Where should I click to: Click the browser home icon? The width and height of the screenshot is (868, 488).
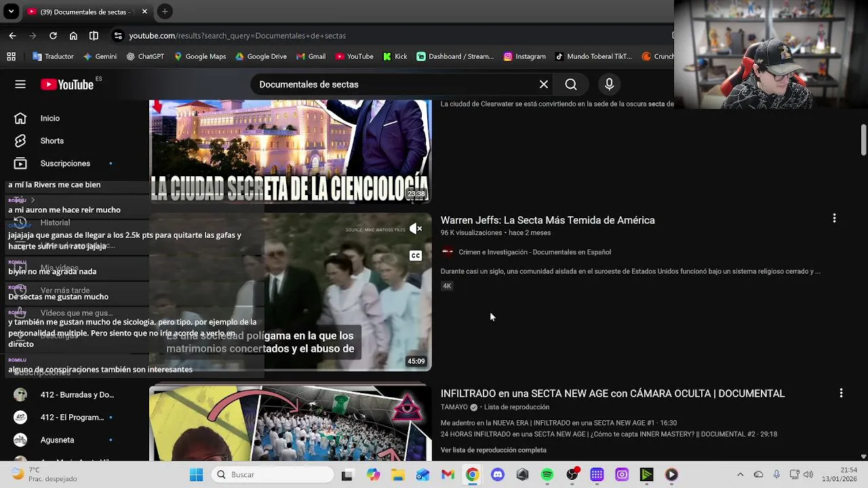[x=73, y=35]
